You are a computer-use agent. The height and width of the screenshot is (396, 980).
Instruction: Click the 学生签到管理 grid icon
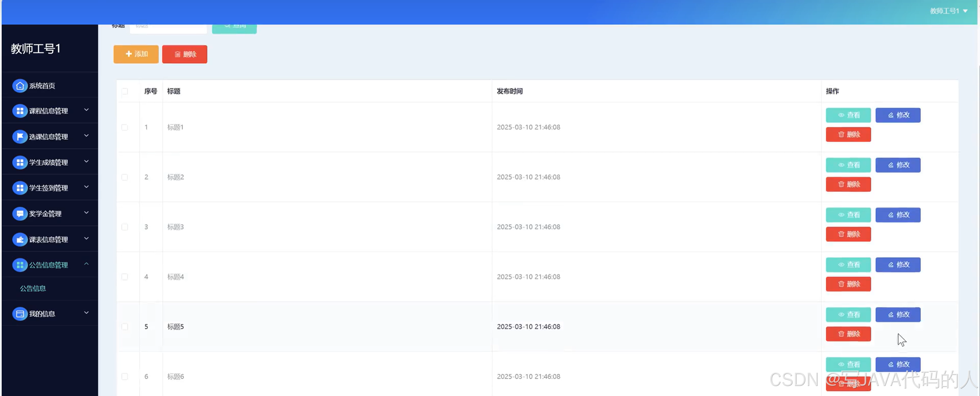(20, 188)
